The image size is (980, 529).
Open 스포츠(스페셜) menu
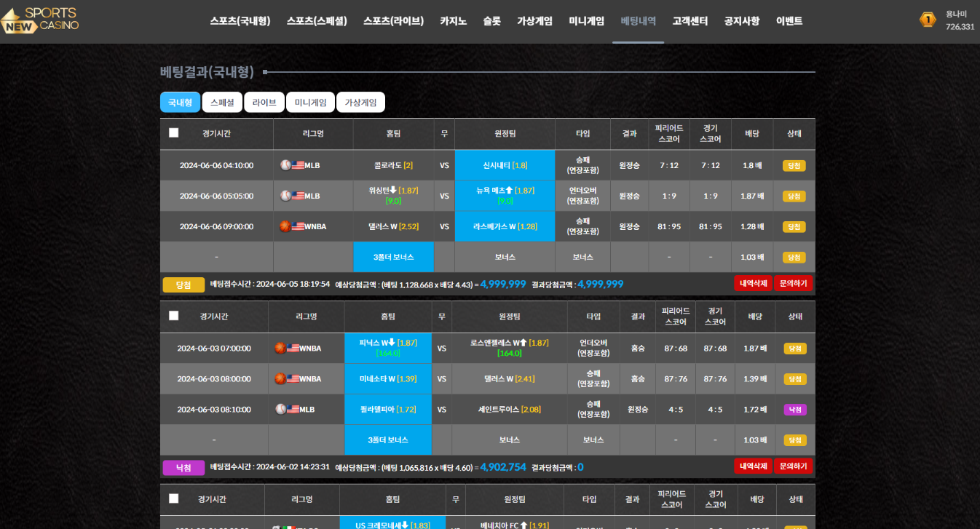317,21
